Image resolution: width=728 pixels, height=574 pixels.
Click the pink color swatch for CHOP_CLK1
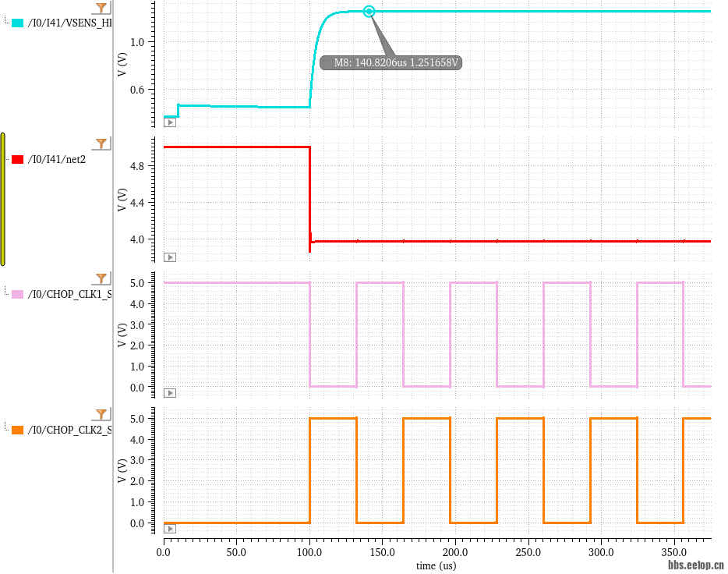tap(18, 294)
